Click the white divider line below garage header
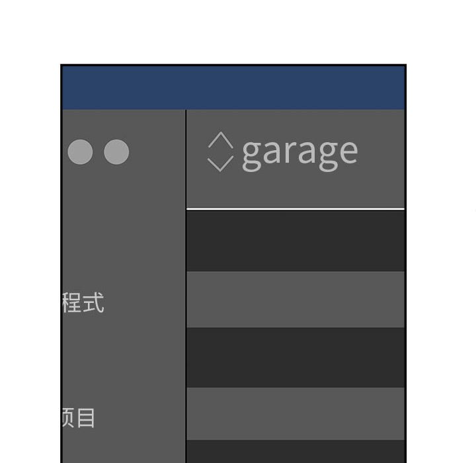 [x=296, y=209]
